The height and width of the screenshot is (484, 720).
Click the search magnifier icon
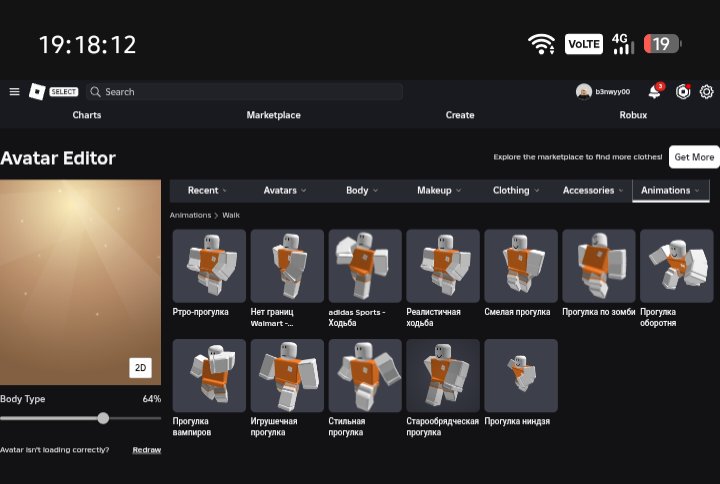tap(95, 92)
